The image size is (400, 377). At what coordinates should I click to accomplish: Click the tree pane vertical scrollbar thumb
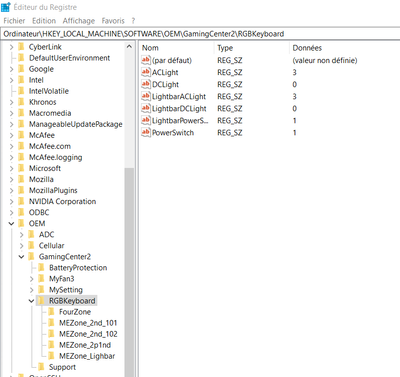click(129, 272)
